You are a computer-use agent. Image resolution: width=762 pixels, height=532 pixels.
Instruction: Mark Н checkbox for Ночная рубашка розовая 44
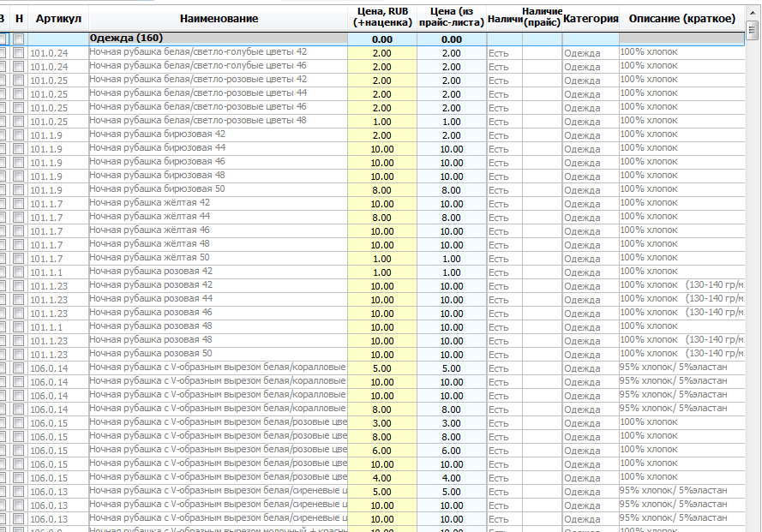(19, 299)
